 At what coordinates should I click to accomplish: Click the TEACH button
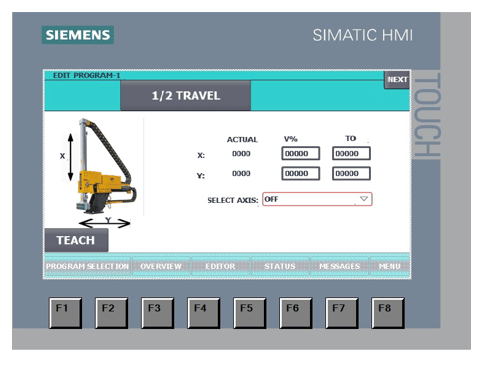point(76,240)
